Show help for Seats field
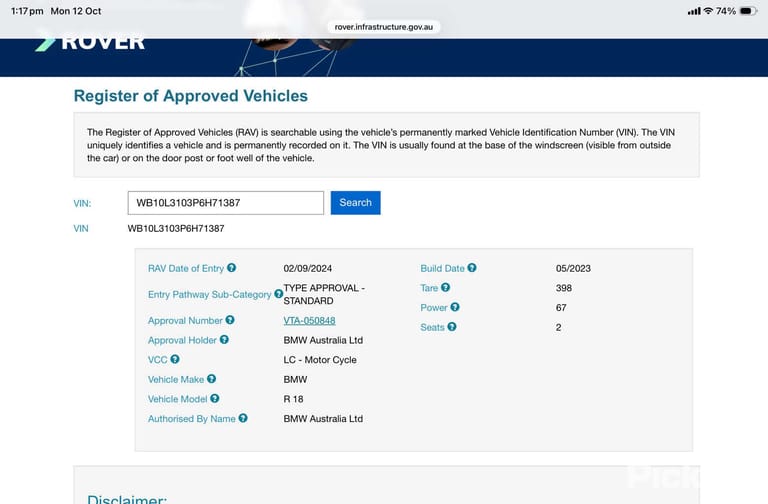This screenshot has height=504, width=768. [452, 327]
